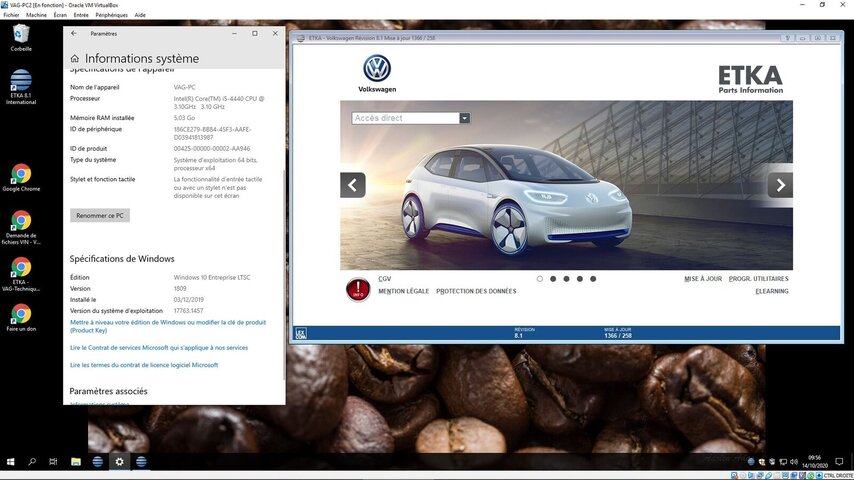Viewport: 854px width, 480px height.
Task: Click Windows 10 Entreprise LTSC edition value
Action: pyautogui.click(x=212, y=277)
